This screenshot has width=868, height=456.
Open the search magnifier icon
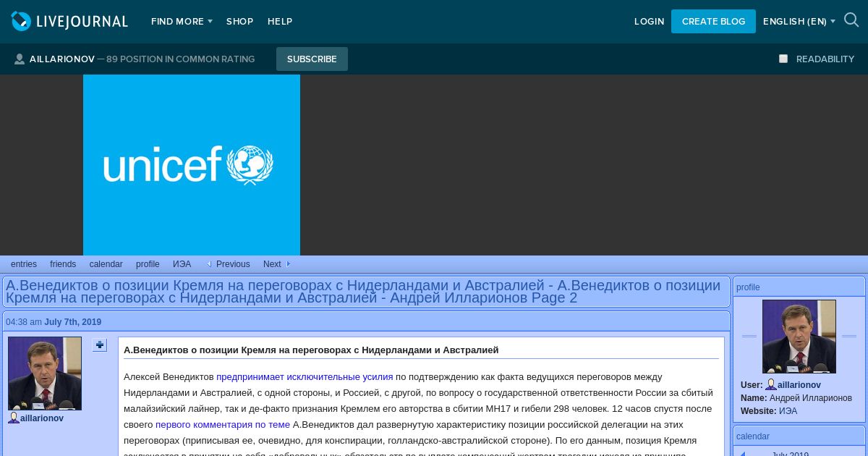(851, 20)
